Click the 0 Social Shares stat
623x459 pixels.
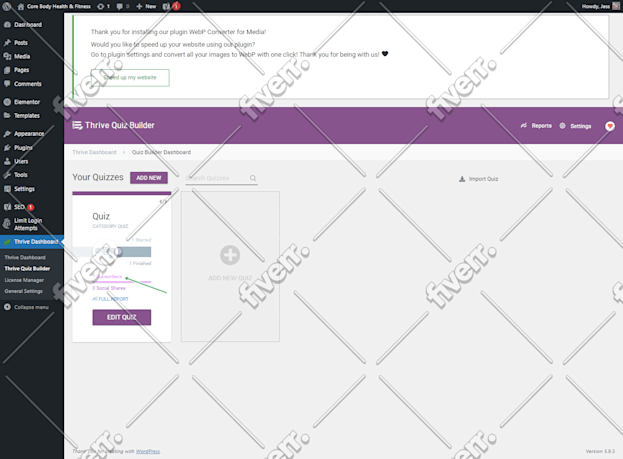tap(109, 288)
